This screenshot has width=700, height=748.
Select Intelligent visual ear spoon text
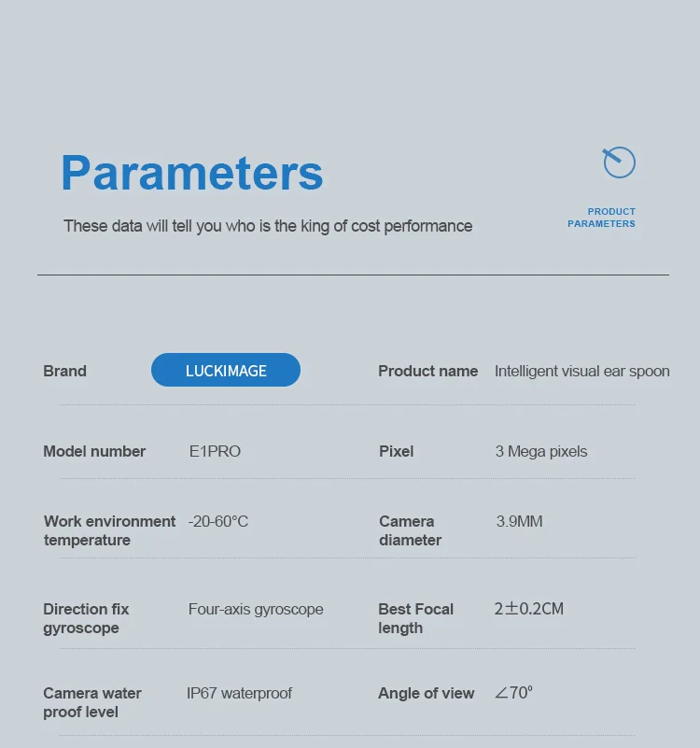coord(581,371)
